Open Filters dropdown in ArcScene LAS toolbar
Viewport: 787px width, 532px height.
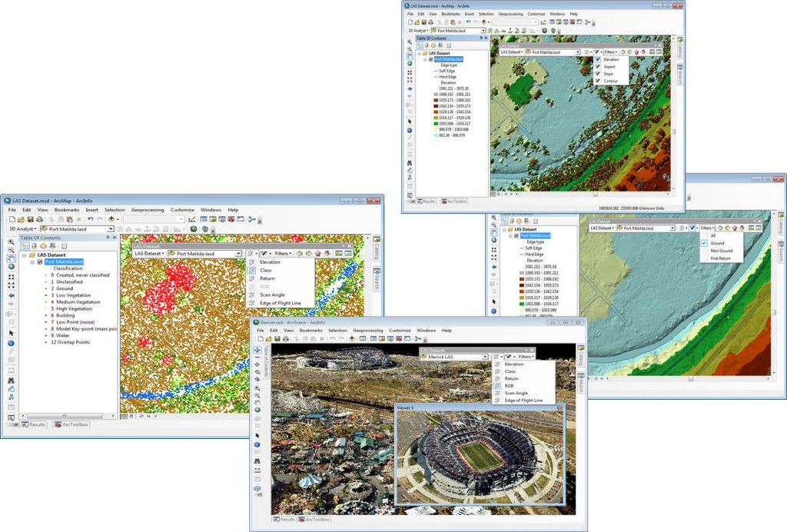tap(526, 357)
